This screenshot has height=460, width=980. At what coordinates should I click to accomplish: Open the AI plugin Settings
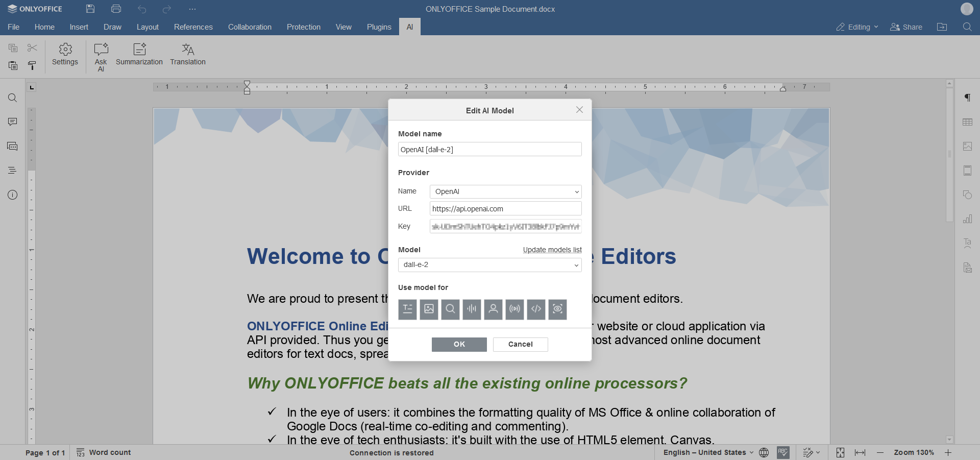pos(64,55)
